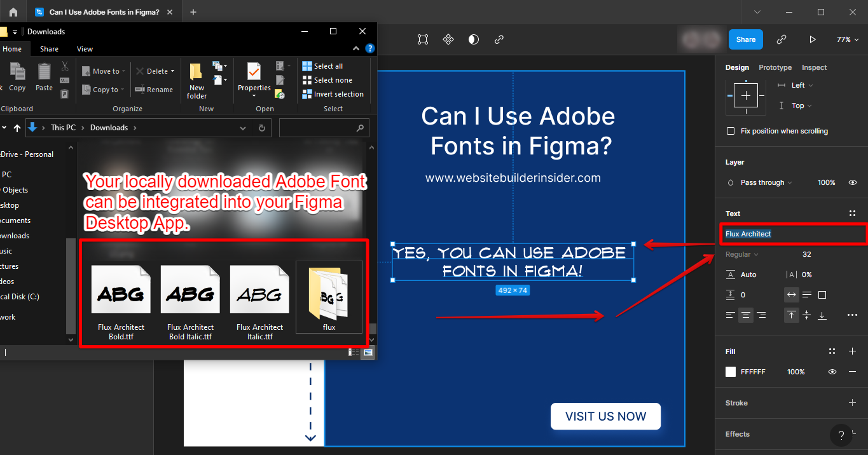Click the Present play icon

click(813, 39)
